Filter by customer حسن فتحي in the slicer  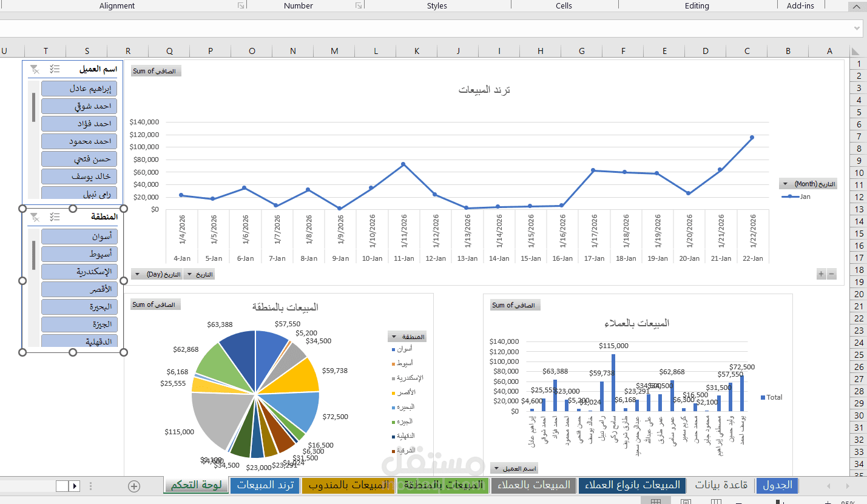click(79, 159)
